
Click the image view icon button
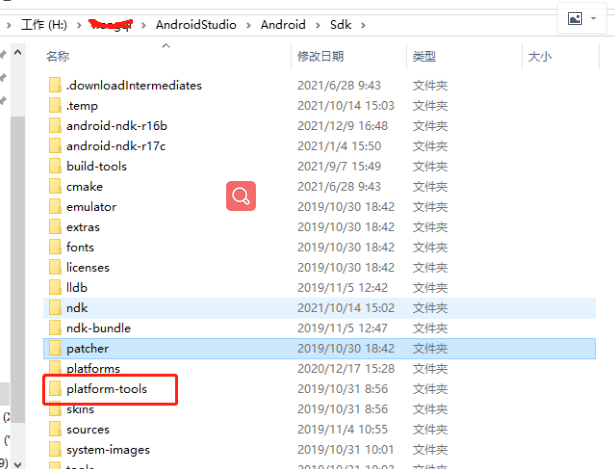point(575,18)
